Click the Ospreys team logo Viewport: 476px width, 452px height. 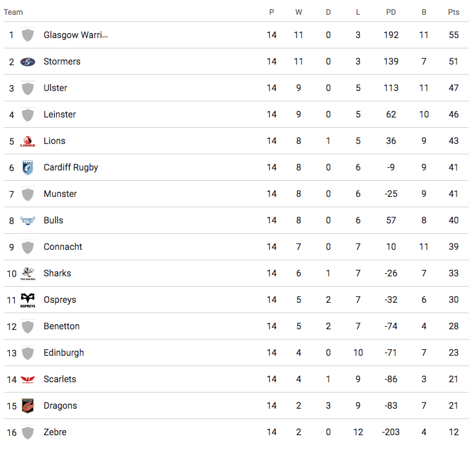click(28, 300)
